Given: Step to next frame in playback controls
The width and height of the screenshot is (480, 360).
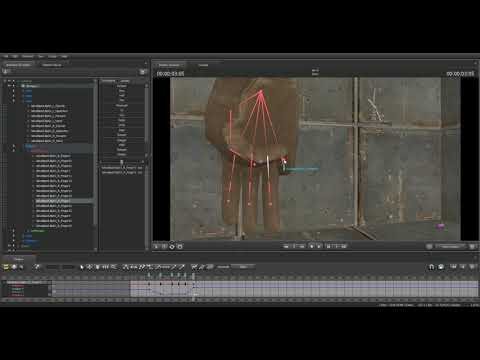Looking at the screenshot, I should pyautogui.click(x=329, y=246).
